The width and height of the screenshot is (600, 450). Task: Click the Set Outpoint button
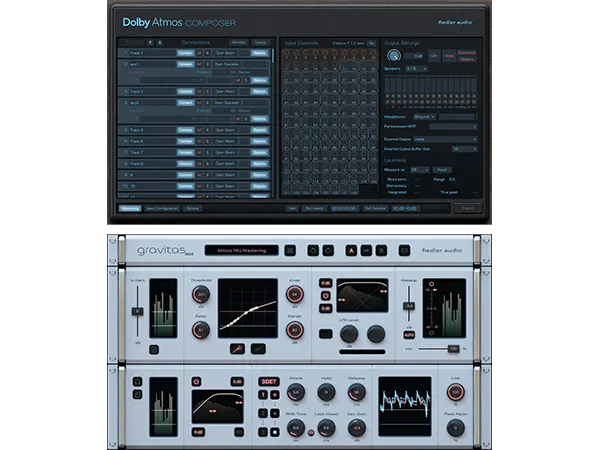click(375, 209)
